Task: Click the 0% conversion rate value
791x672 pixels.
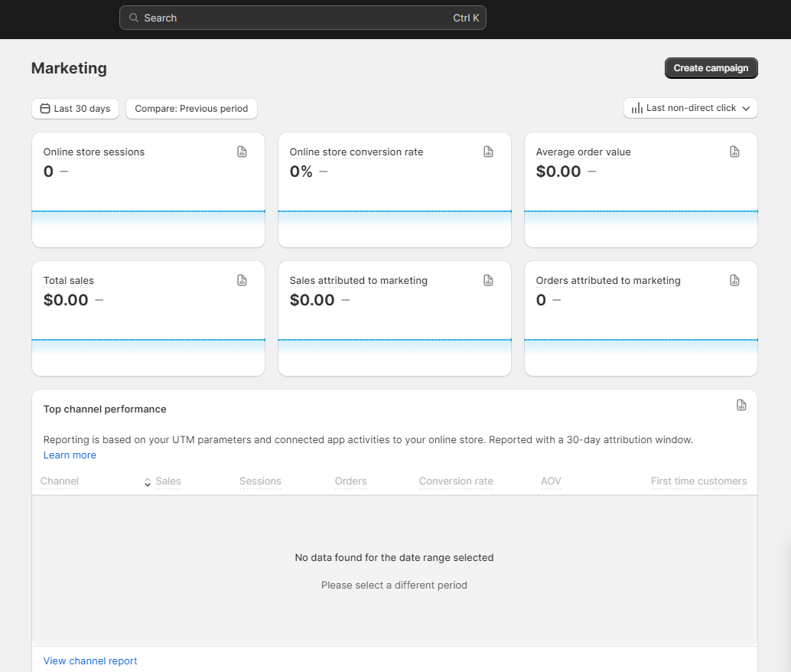Action: point(301,171)
